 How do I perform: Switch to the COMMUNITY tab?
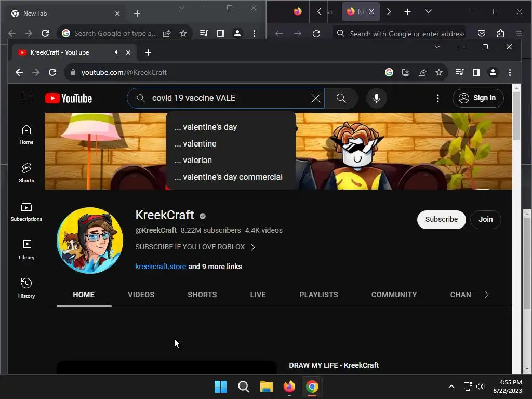click(x=394, y=295)
